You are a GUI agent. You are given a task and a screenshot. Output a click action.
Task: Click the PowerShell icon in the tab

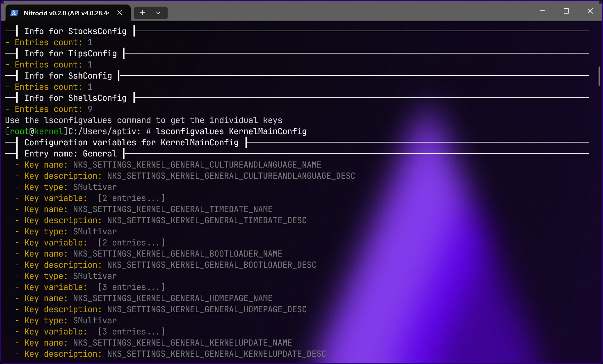(14, 13)
